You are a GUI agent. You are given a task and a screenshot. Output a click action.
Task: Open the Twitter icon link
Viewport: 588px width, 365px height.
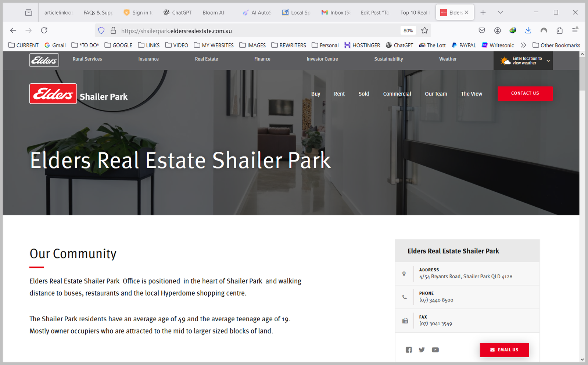[422, 350]
